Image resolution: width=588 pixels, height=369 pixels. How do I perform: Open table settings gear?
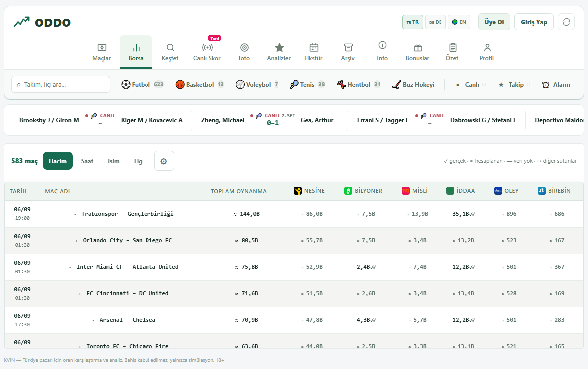pos(164,161)
